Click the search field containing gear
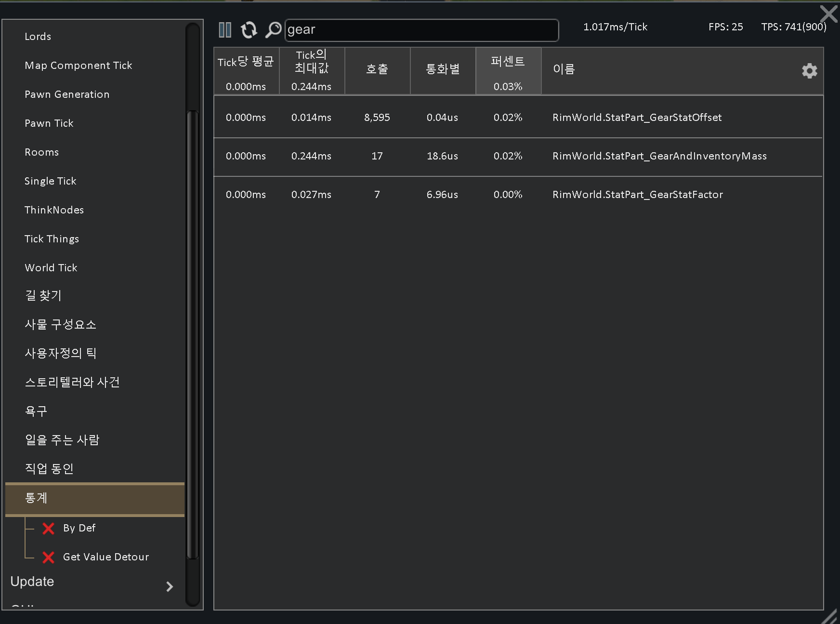The width and height of the screenshot is (840, 624). 422,30
